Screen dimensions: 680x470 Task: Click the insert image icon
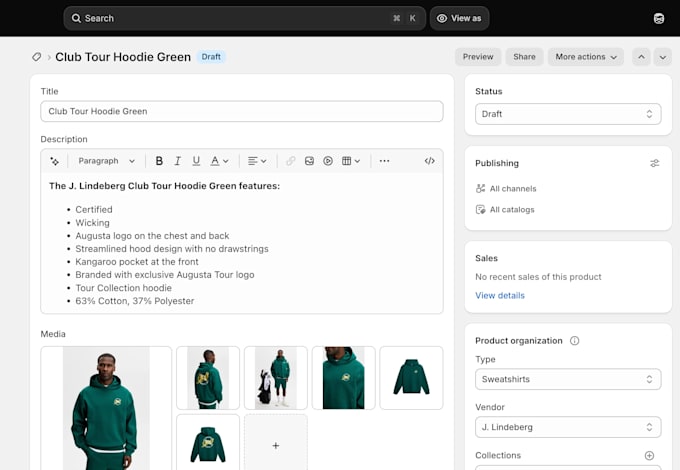(x=309, y=161)
